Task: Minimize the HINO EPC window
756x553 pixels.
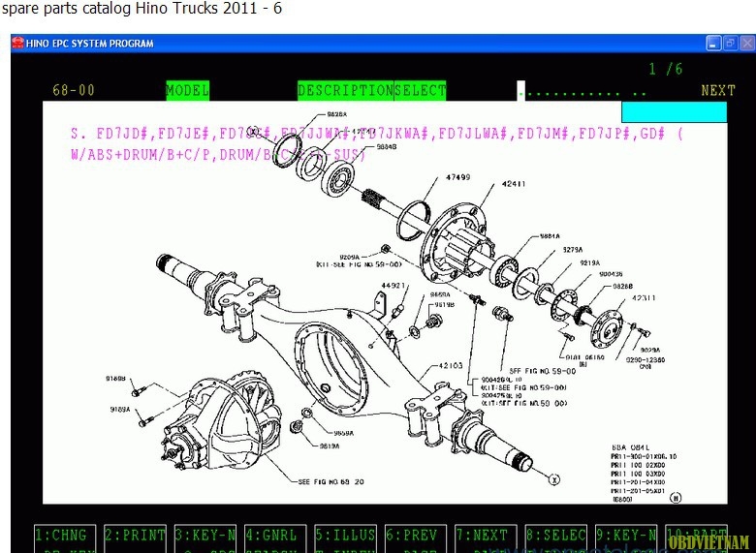Action: coord(713,44)
